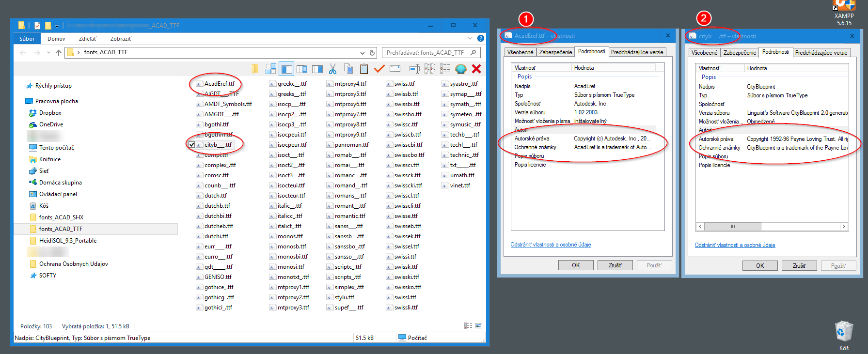
Task: Click the Odstrániť vlastnosti link in AcadEref dialog
Action: [551, 245]
